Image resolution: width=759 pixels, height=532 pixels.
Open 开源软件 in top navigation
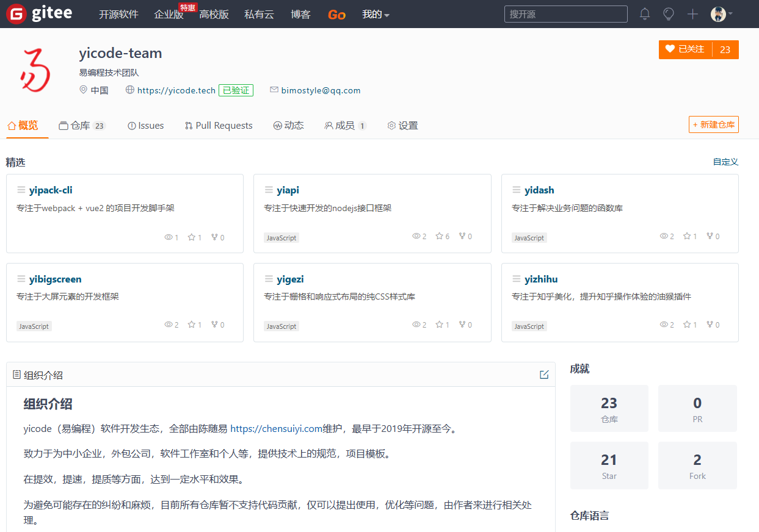[x=118, y=14]
